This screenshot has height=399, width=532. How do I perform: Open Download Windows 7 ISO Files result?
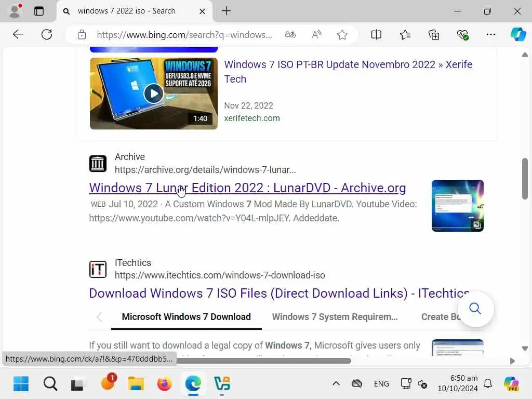279,293
